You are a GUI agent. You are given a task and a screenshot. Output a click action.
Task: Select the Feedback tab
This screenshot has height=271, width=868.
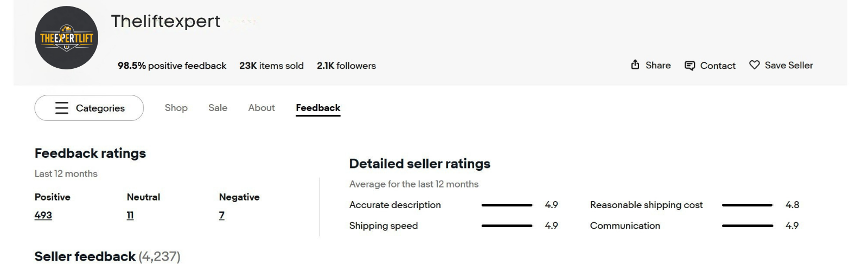coord(318,108)
